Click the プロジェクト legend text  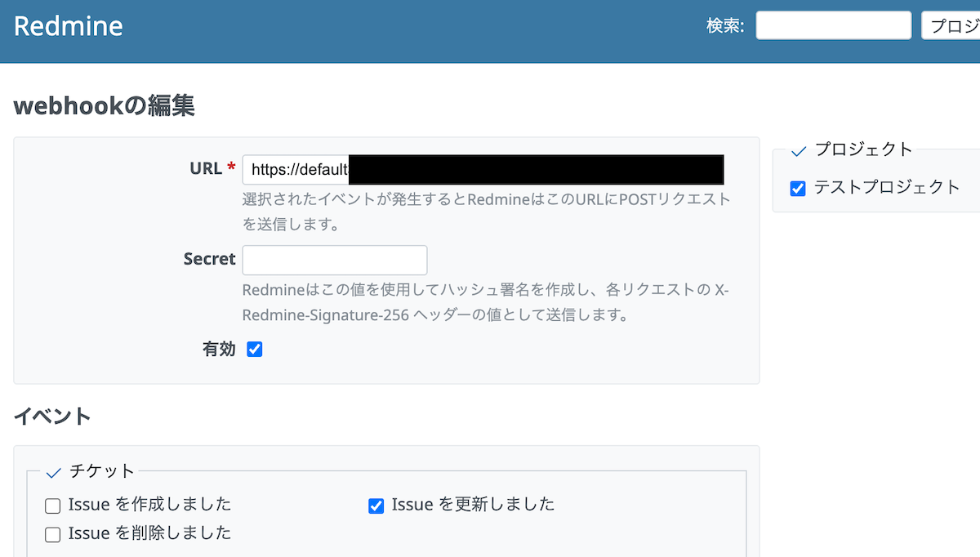pyautogui.click(x=863, y=149)
